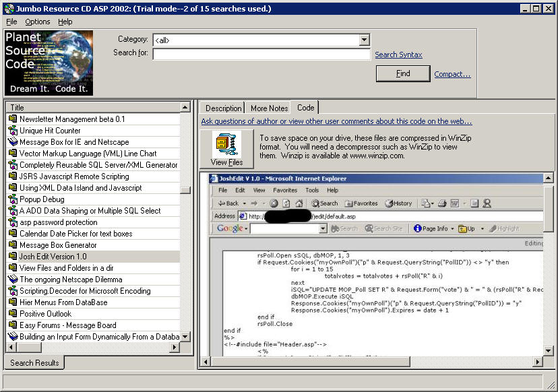This screenshot has height=392, width=558.
Task: Click the icon beside Unique Hit Counter
Action: (13, 130)
